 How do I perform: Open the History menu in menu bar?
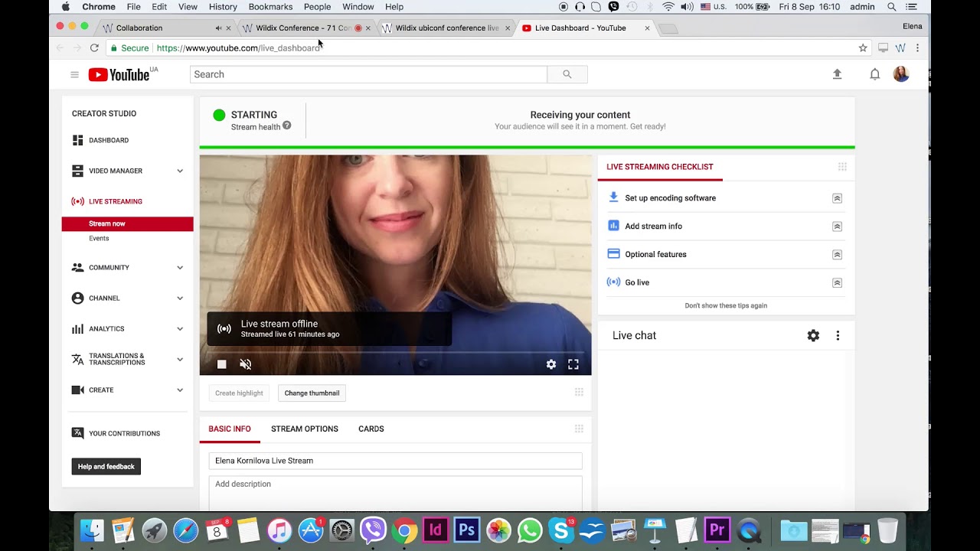point(223,7)
